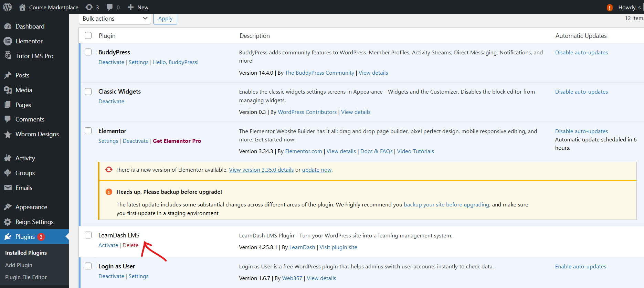Click the Groups icon in sidebar

point(8,173)
